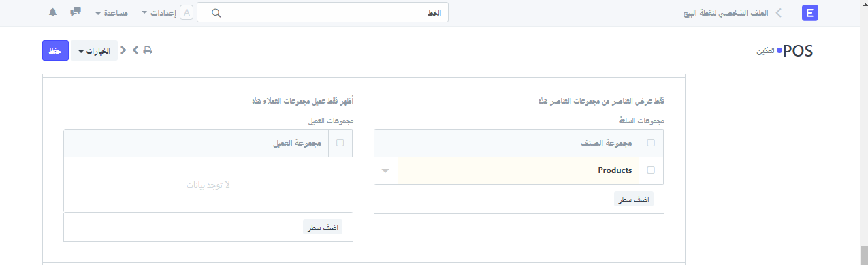Add a row to item groups table
The image size is (868, 265).
634,200
